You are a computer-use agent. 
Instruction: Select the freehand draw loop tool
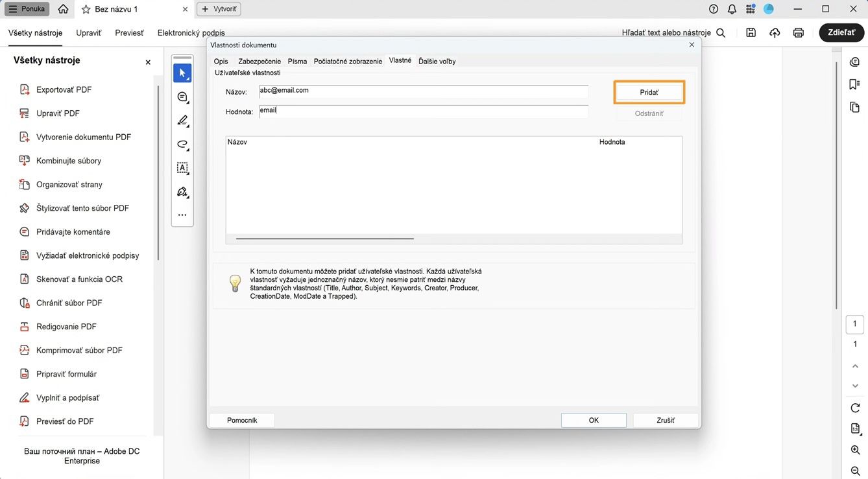click(x=182, y=145)
